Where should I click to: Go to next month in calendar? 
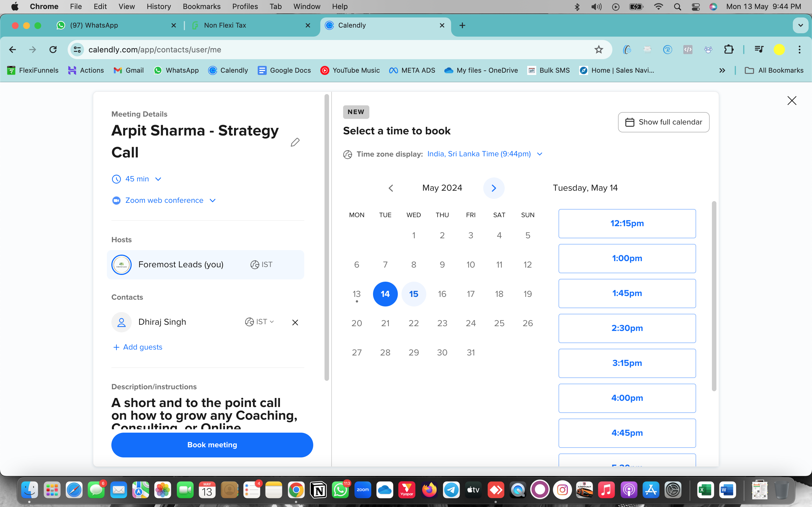494,188
